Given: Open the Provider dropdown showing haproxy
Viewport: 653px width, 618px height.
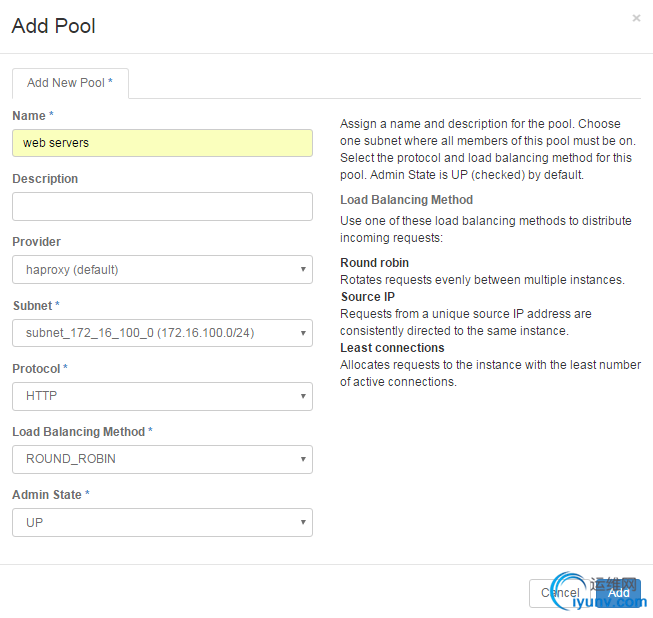Looking at the screenshot, I should click(x=162, y=269).
